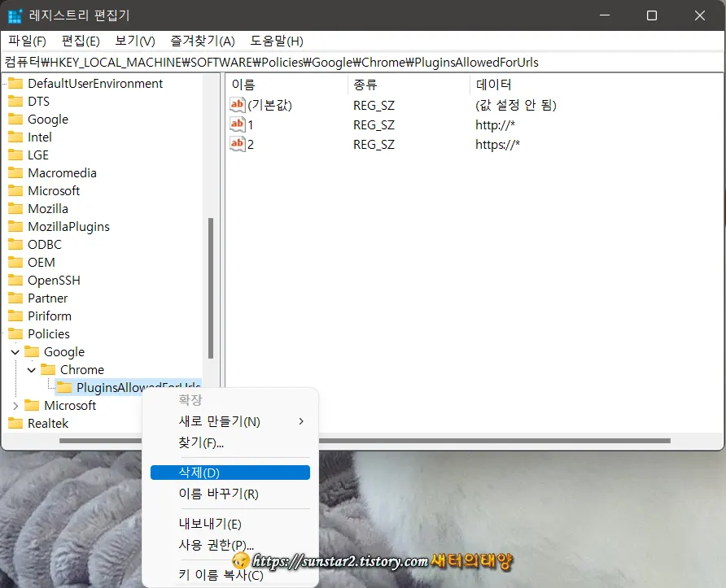Click the values pane horizontal scrollbar

point(495,441)
